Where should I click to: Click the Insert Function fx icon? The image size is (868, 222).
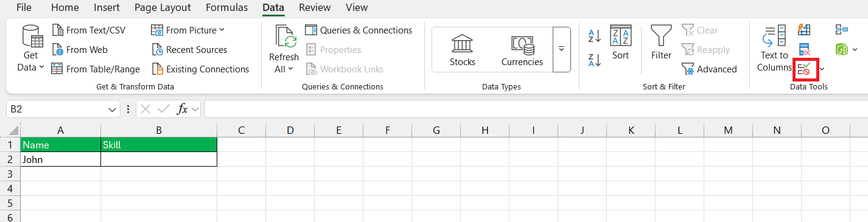coord(182,109)
